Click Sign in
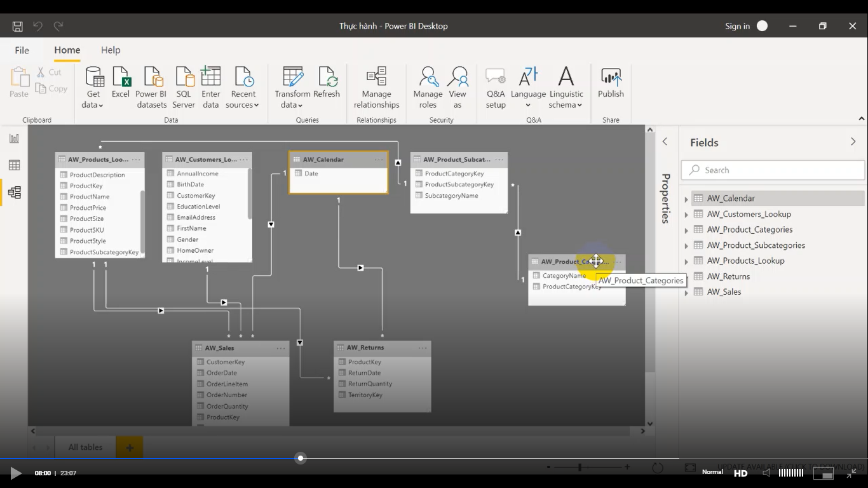The width and height of the screenshot is (868, 488). 737,26
